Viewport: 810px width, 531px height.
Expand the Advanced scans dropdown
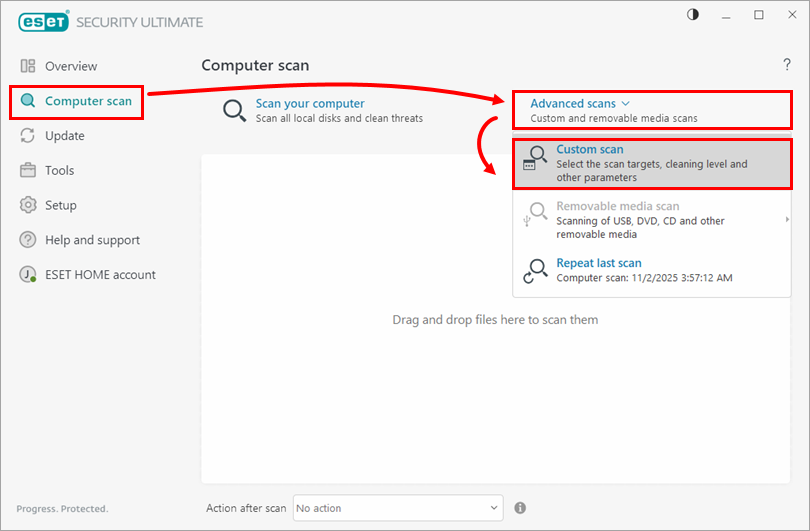(580, 104)
